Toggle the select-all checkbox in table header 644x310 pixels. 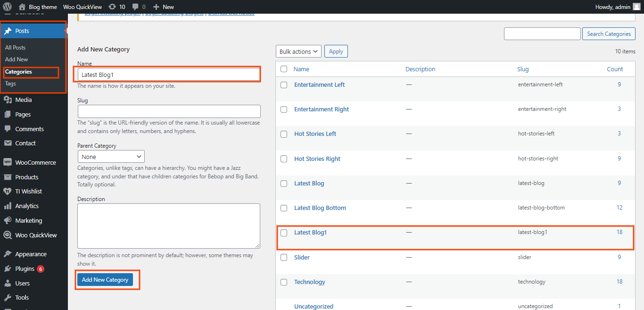[284, 69]
